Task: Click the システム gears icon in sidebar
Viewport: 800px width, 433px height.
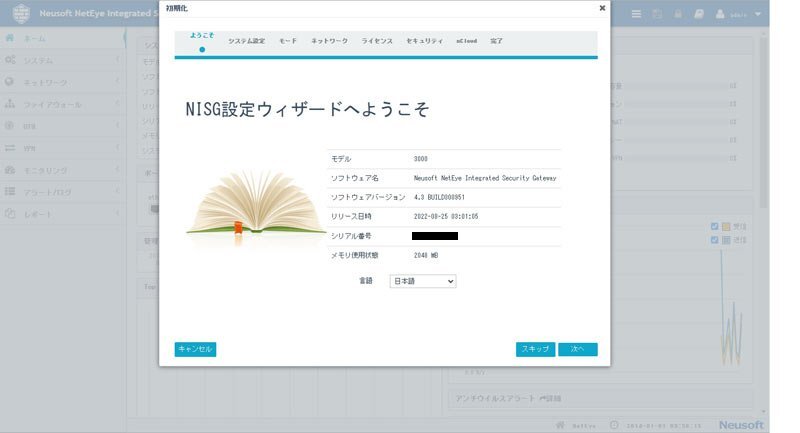Action: (10, 61)
